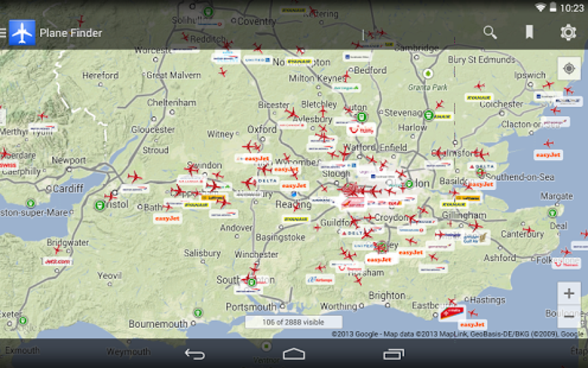Zoom out with the minus button
Screen dimensions: 588x368
(569, 316)
